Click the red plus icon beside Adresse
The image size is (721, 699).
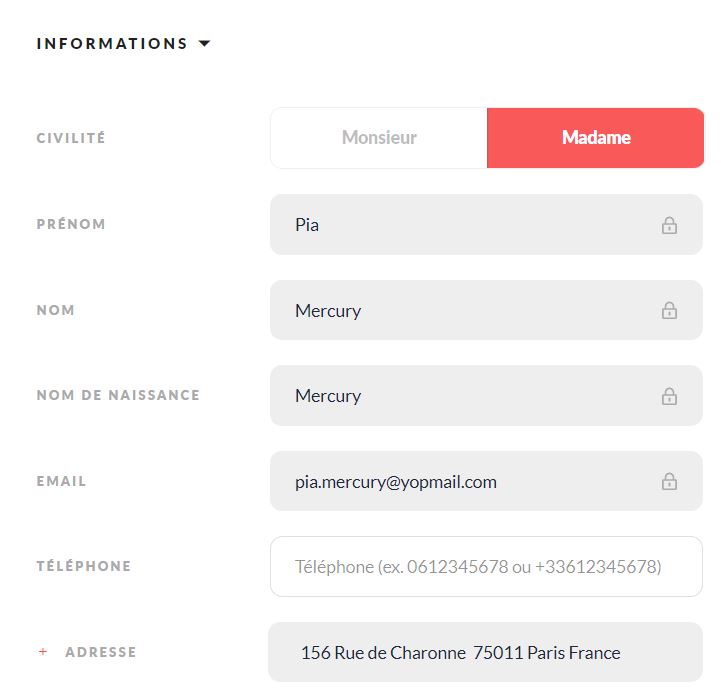click(43, 651)
